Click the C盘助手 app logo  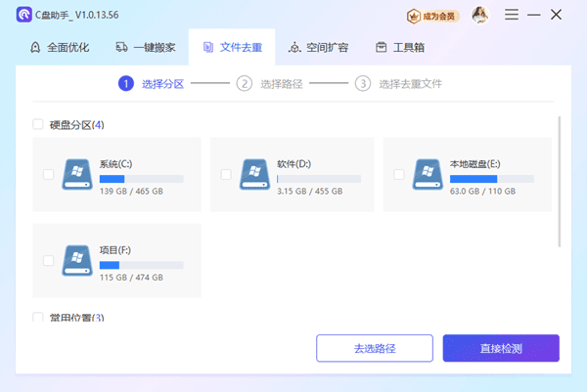click(x=22, y=16)
